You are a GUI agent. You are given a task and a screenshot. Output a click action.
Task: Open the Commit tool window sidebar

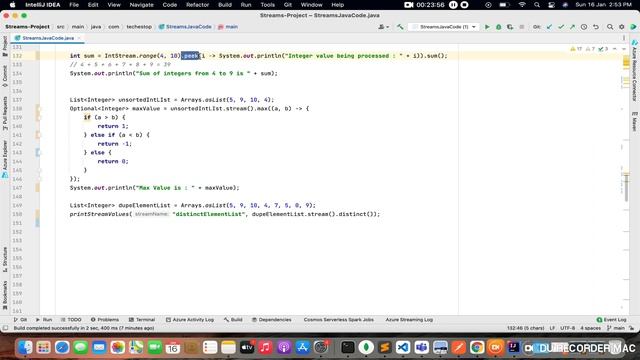tap(5, 76)
